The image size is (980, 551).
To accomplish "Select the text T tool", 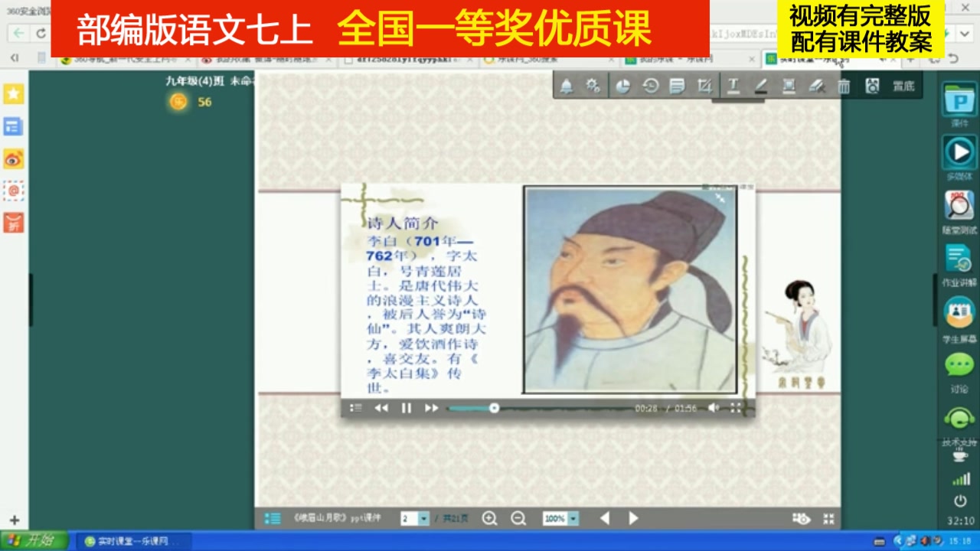I will (x=733, y=86).
